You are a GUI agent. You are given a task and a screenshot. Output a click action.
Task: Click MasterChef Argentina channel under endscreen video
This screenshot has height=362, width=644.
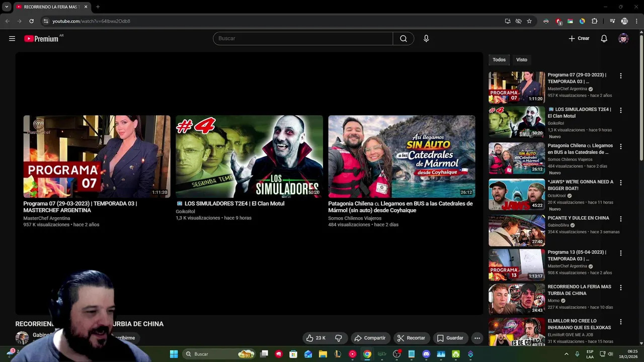tap(46, 218)
